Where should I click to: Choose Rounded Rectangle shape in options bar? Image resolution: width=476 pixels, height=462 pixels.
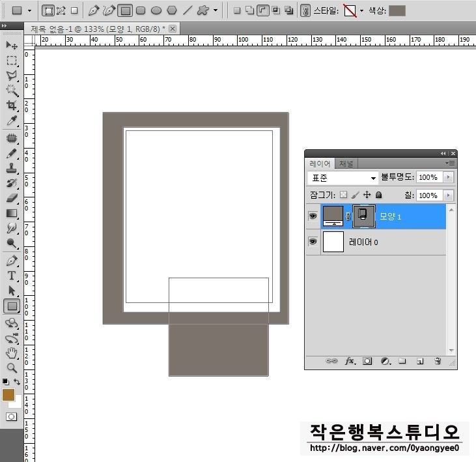click(141, 11)
